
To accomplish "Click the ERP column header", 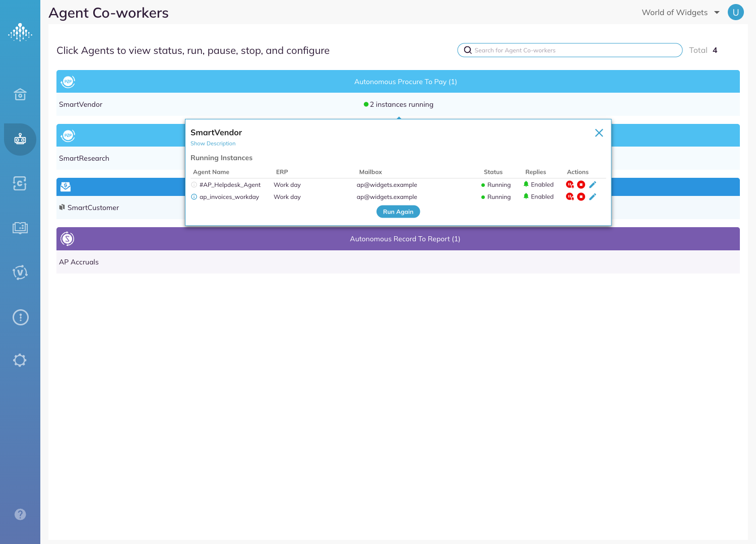I will pos(282,172).
